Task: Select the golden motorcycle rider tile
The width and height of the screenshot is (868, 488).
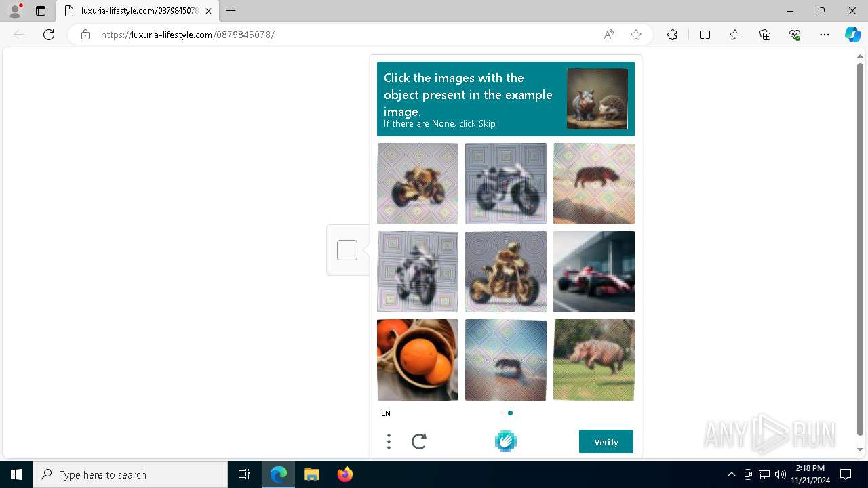Action: point(506,272)
